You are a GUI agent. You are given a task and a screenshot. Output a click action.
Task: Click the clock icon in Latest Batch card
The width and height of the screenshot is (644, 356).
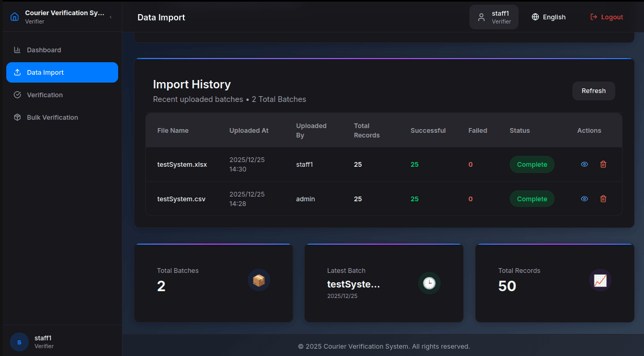(429, 283)
